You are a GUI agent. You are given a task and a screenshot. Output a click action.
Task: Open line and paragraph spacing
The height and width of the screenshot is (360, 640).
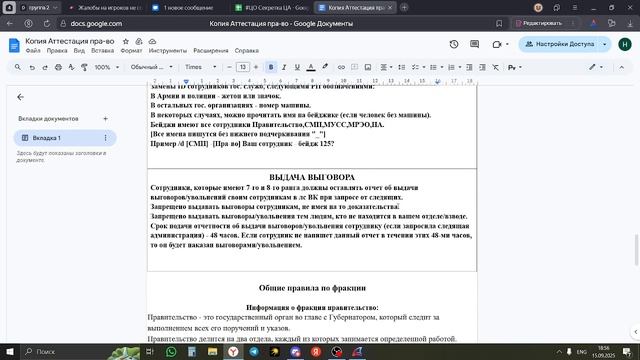pos(402,67)
